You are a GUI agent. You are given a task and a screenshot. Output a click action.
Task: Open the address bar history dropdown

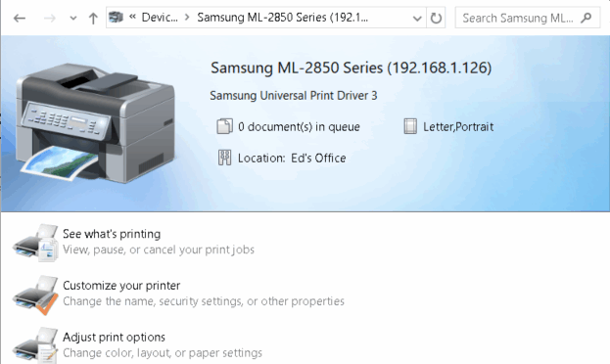417,19
